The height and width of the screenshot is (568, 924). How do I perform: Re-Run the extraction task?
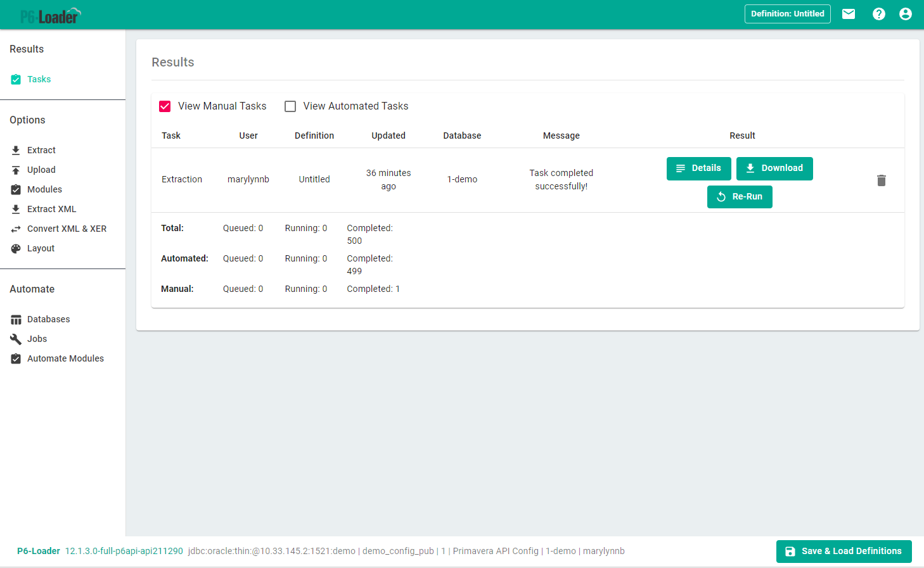click(x=739, y=197)
